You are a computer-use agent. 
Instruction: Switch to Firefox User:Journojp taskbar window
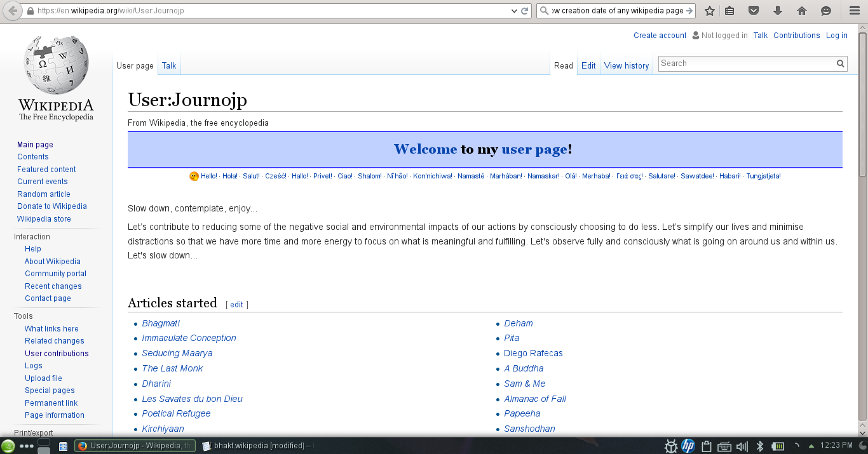[x=135, y=446]
